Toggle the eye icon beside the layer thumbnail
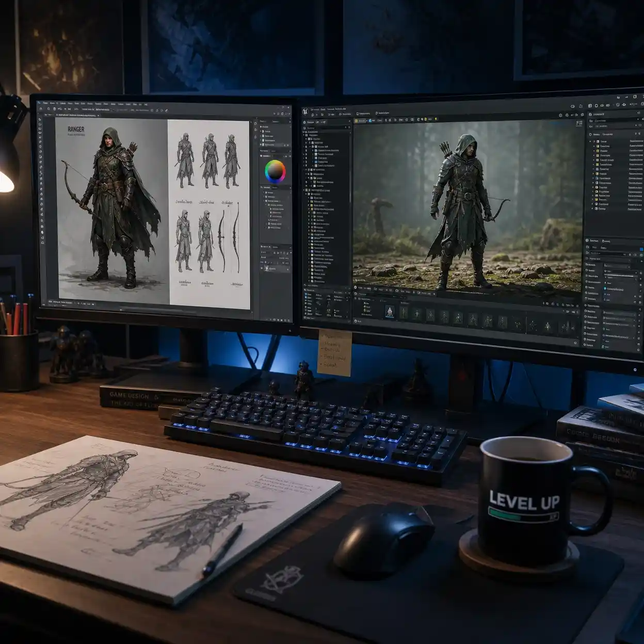Viewport: 644px width, 644px height. click(x=262, y=268)
